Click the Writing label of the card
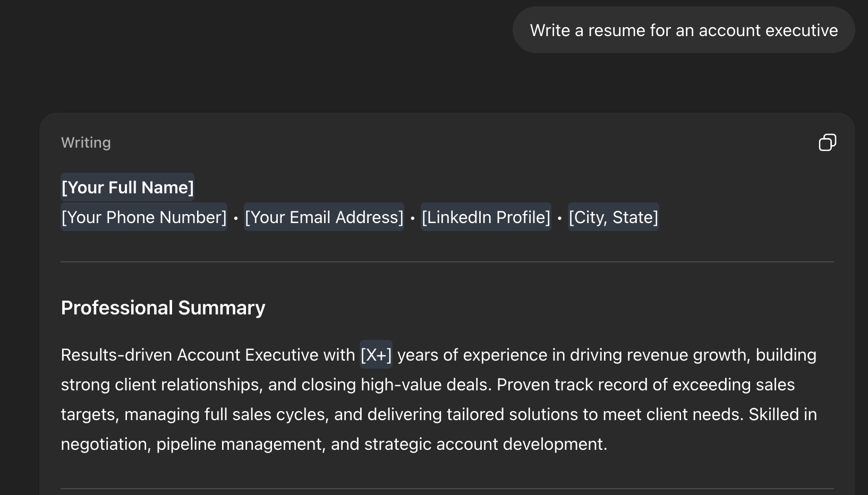The image size is (868, 495). [86, 142]
